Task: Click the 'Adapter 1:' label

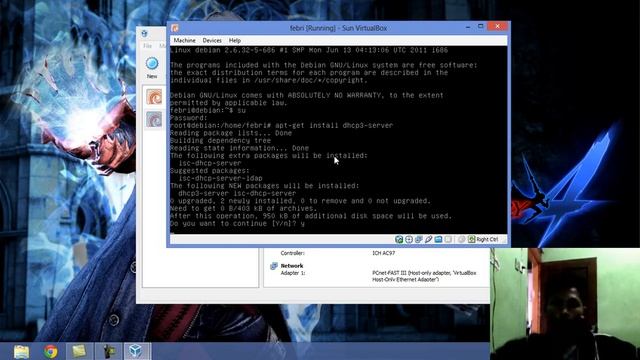Action: click(x=293, y=273)
